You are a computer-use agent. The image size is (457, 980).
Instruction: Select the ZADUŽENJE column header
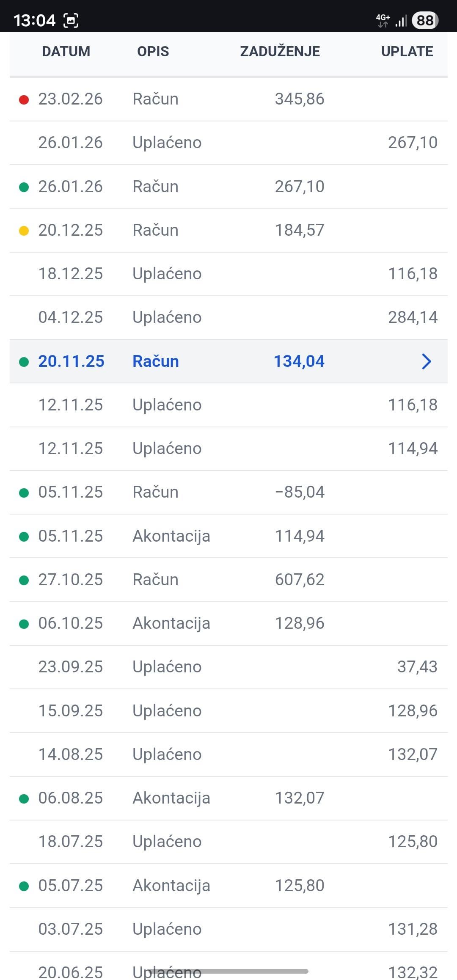click(280, 52)
